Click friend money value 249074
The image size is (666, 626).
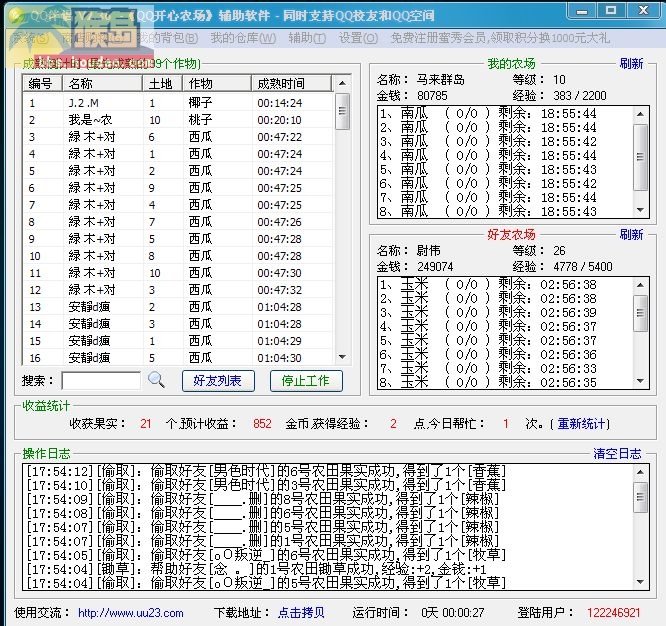pyautogui.click(x=435, y=267)
